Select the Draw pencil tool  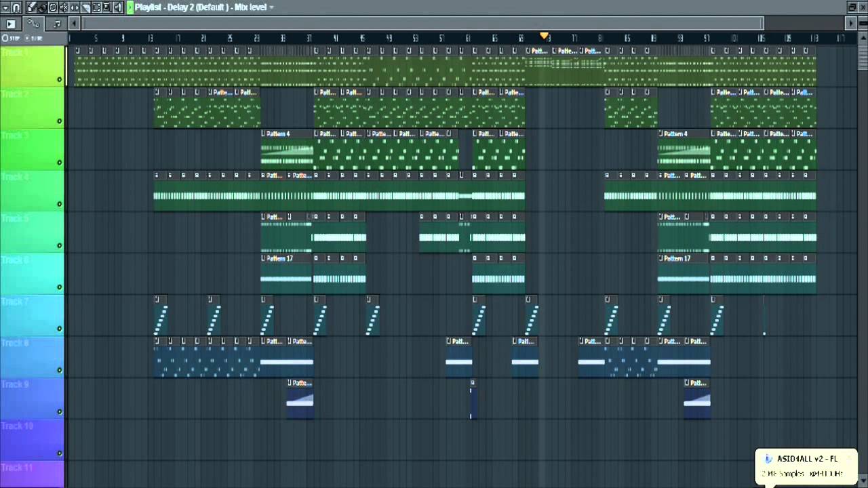[31, 7]
